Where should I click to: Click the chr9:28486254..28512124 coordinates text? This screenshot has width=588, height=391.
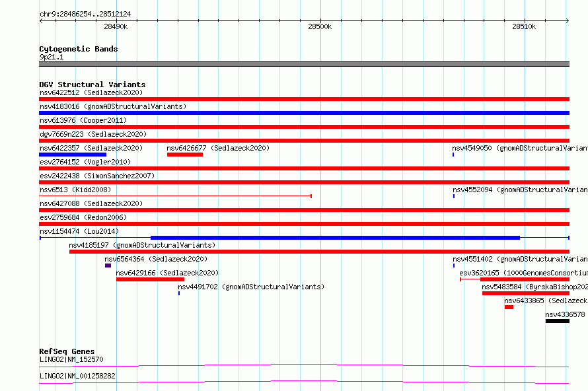(85, 15)
